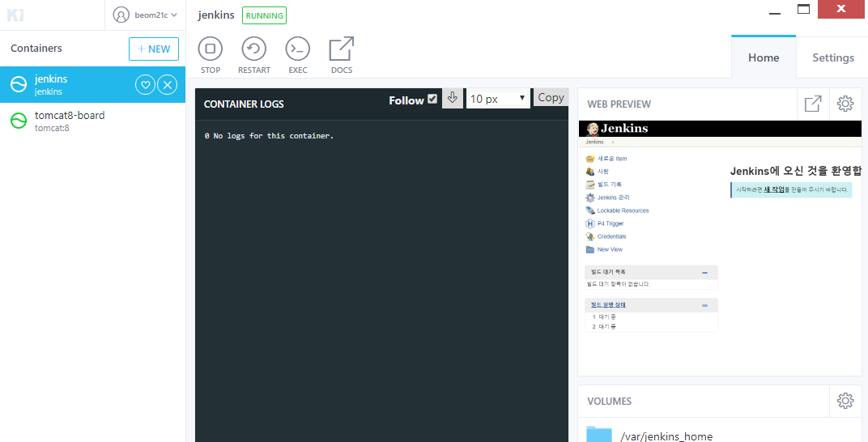
Task: Click the 새로운 Item link in preview
Action: click(x=611, y=159)
